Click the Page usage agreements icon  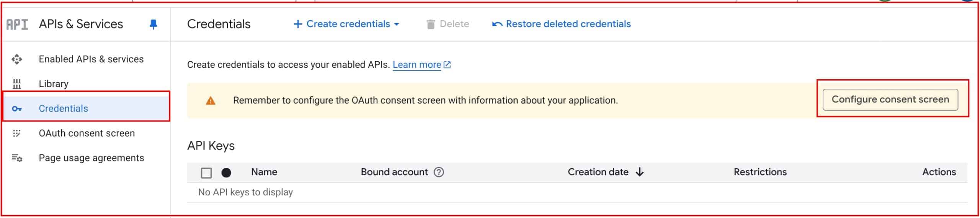point(17,158)
